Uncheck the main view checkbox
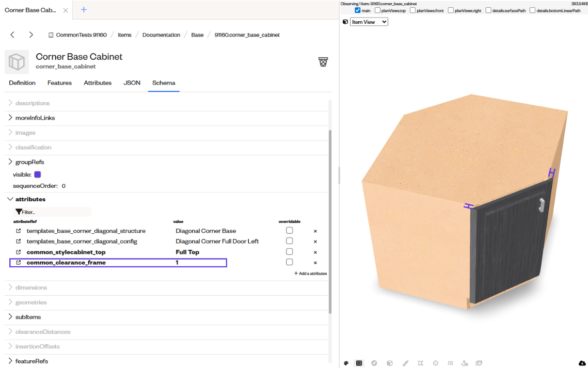The width and height of the screenshot is (588, 368). [357, 10]
